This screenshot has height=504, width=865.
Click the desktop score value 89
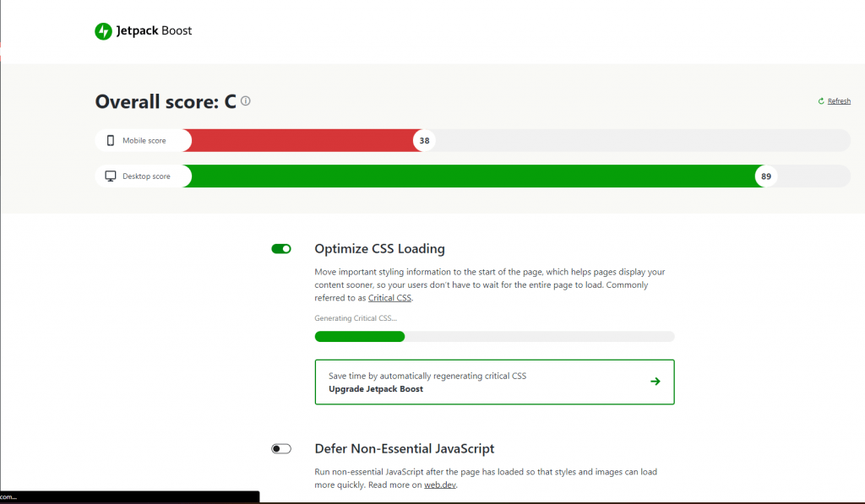pos(765,176)
